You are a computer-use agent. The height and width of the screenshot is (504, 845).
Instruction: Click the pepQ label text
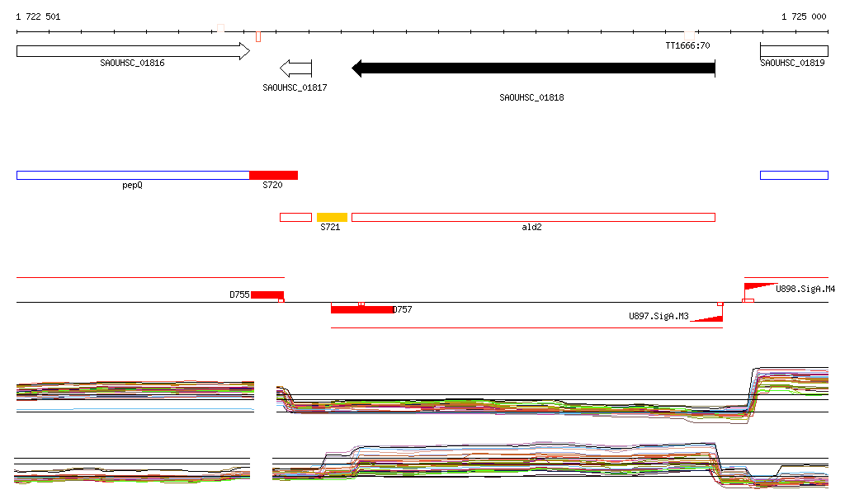tap(132, 186)
